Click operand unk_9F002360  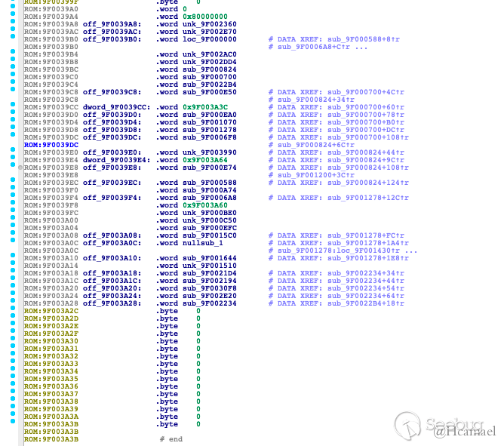coord(210,24)
